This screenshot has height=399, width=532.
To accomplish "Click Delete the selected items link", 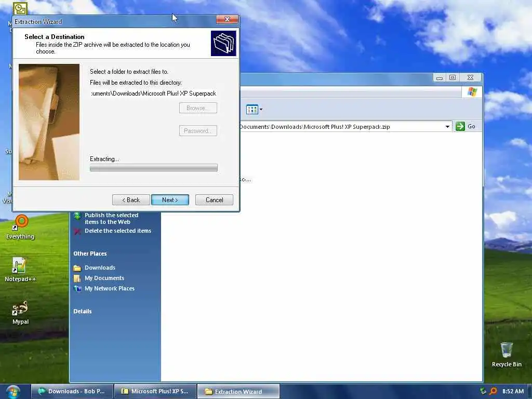I will pyautogui.click(x=118, y=231).
